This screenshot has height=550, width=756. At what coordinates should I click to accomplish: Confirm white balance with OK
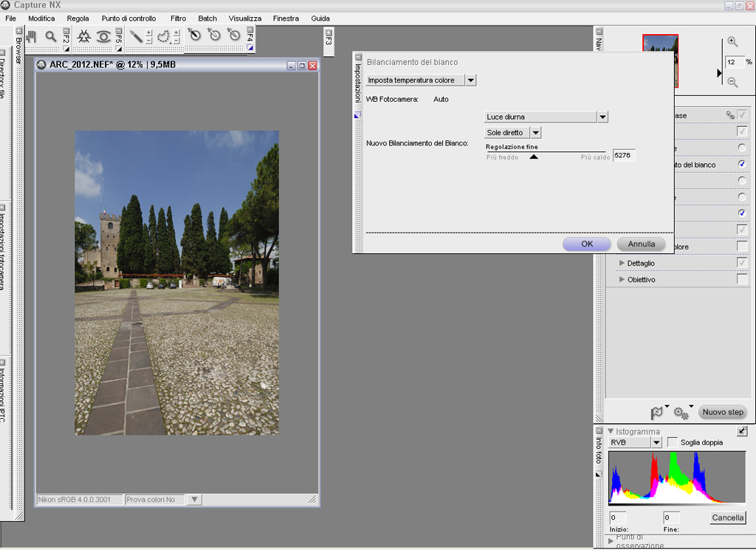pyautogui.click(x=587, y=244)
